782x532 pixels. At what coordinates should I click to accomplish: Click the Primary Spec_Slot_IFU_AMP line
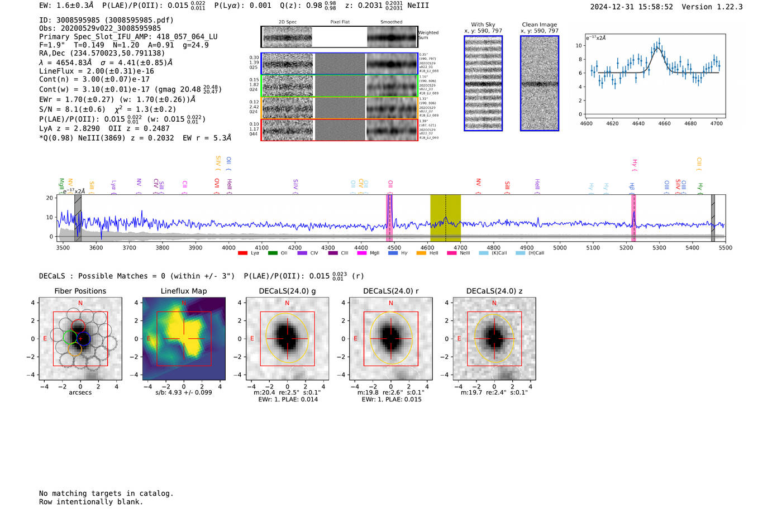[x=128, y=37]
